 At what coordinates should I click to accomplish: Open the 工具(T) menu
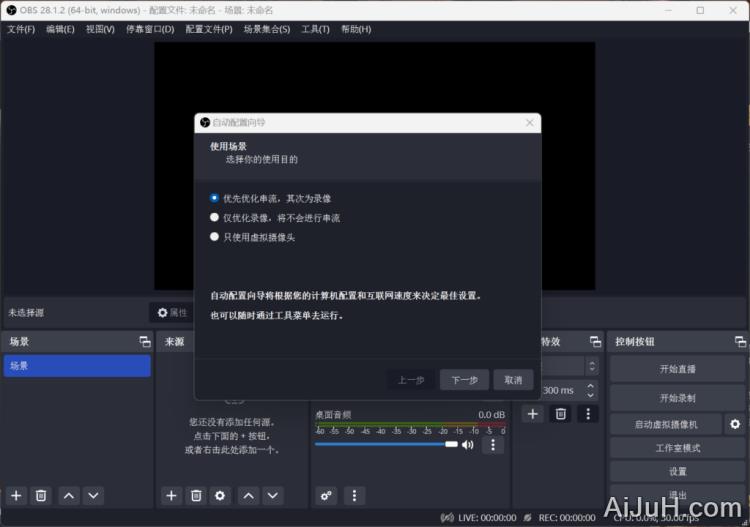[x=315, y=29]
